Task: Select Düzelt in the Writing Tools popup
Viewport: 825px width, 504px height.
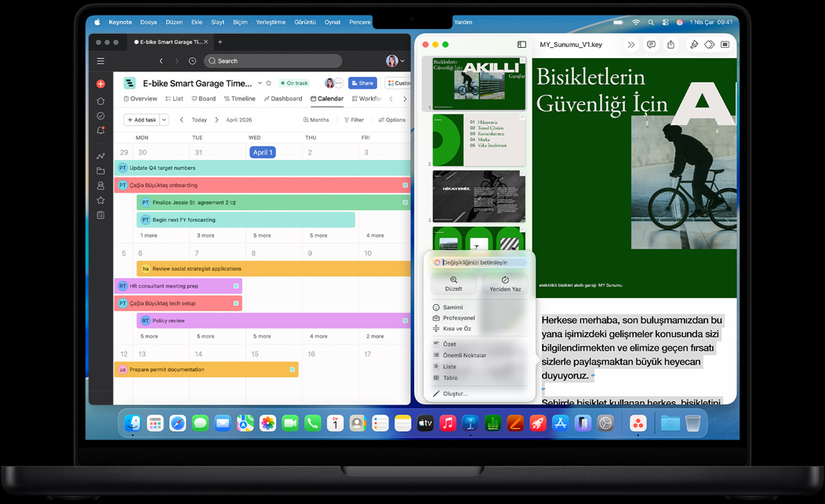Action: (x=455, y=284)
